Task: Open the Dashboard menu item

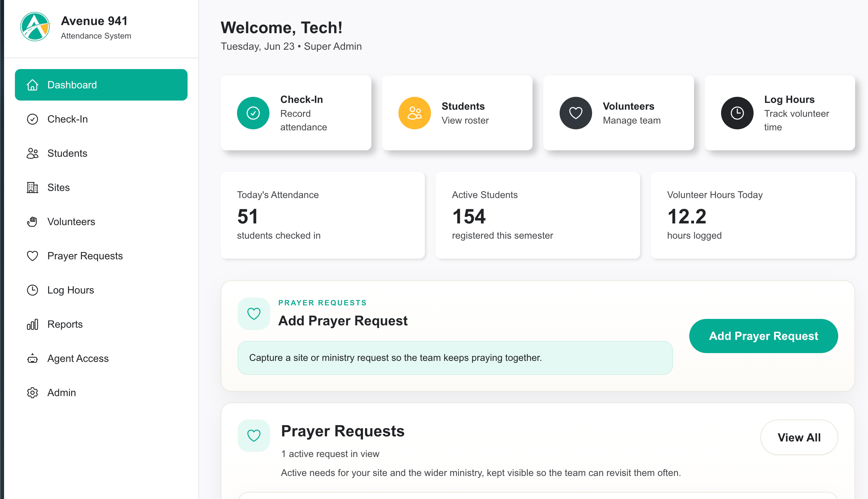Action: pos(101,85)
